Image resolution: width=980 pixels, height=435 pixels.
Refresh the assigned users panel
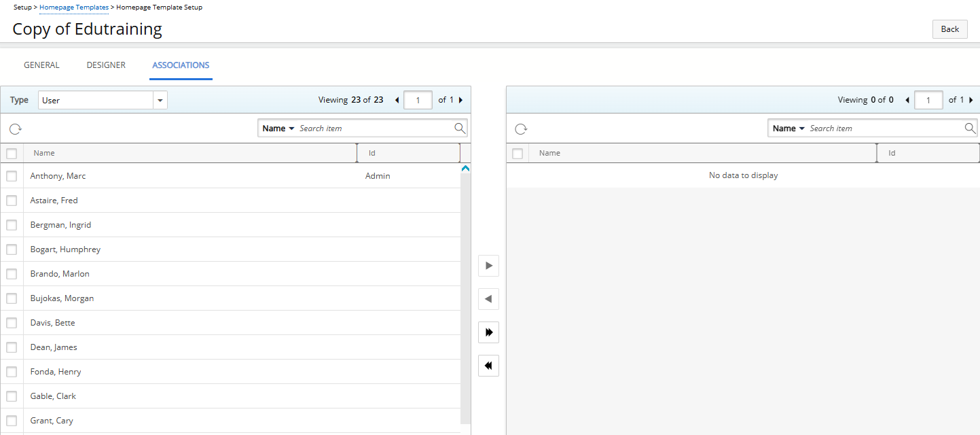pyautogui.click(x=521, y=128)
